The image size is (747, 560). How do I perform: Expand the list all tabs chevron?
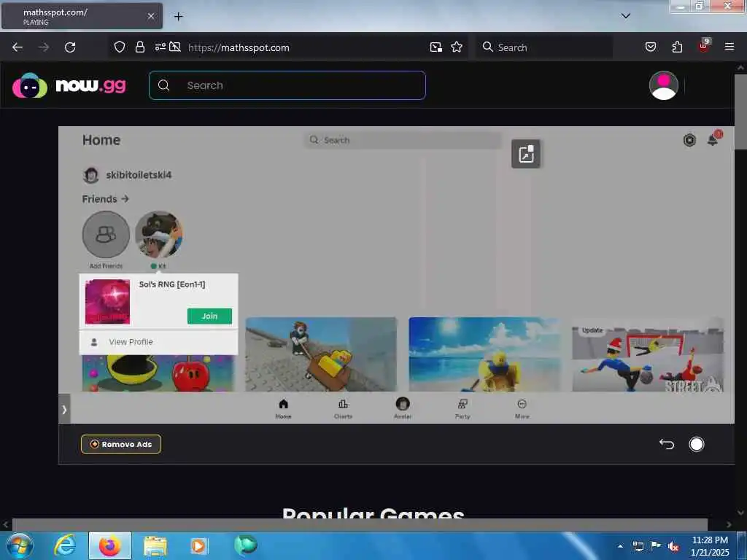(626, 16)
